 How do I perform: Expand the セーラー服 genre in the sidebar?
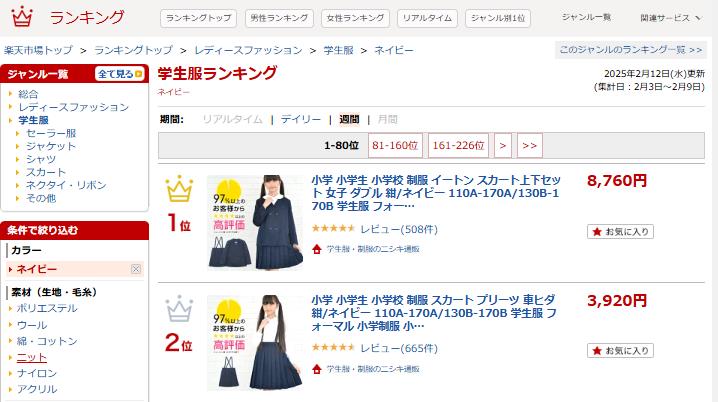pyautogui.click(x=51, y=133)
